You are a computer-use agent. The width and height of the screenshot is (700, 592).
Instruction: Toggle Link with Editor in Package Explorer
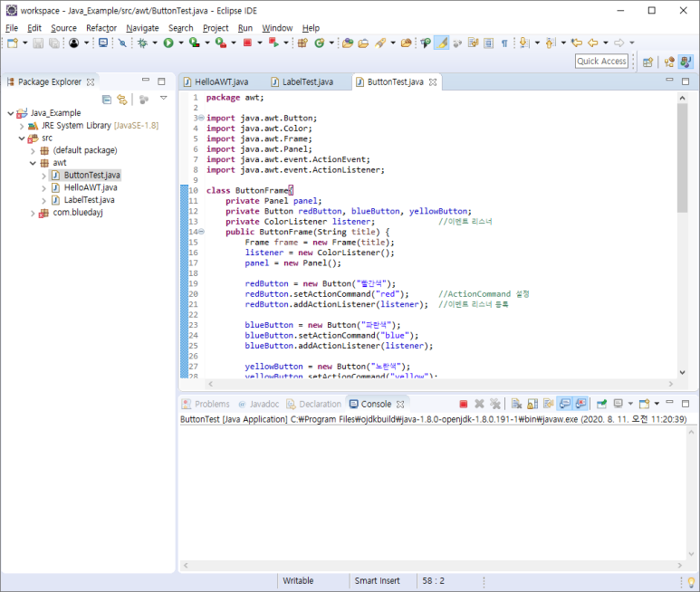(122, 100)
